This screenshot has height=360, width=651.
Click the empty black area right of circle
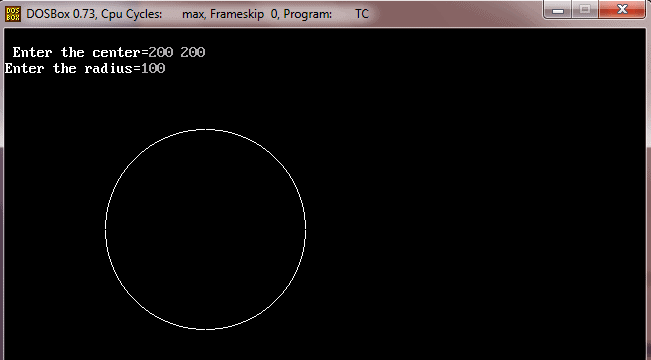pos(477,228)
